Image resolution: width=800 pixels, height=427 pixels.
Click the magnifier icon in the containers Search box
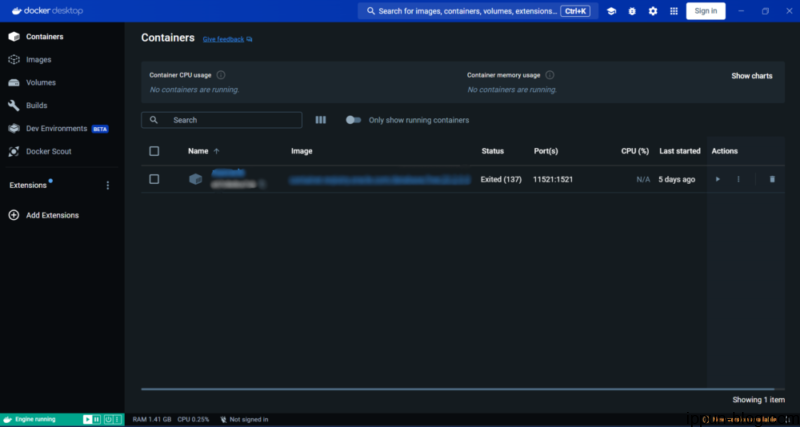click(x=154, y=120)
